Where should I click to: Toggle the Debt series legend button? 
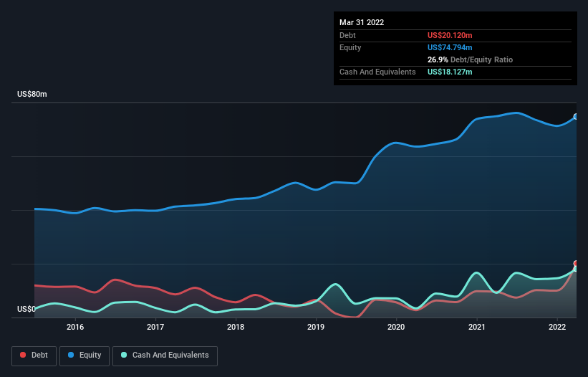pos(34,355)
